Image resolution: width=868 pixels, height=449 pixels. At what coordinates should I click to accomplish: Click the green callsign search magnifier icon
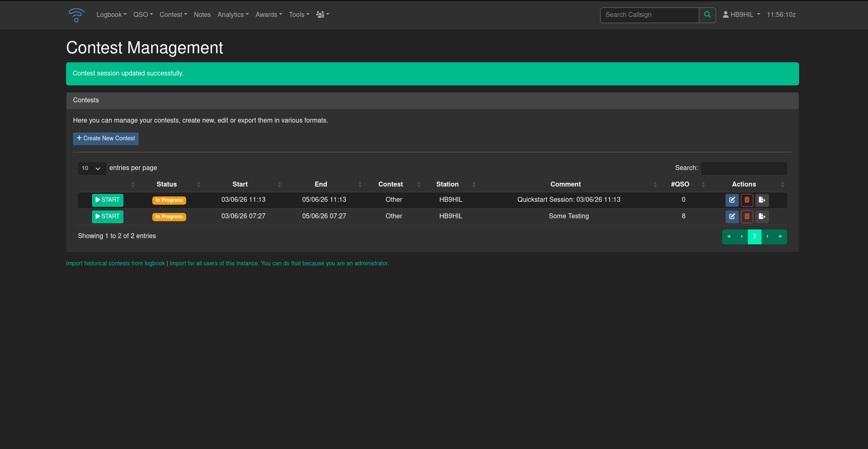707,15
